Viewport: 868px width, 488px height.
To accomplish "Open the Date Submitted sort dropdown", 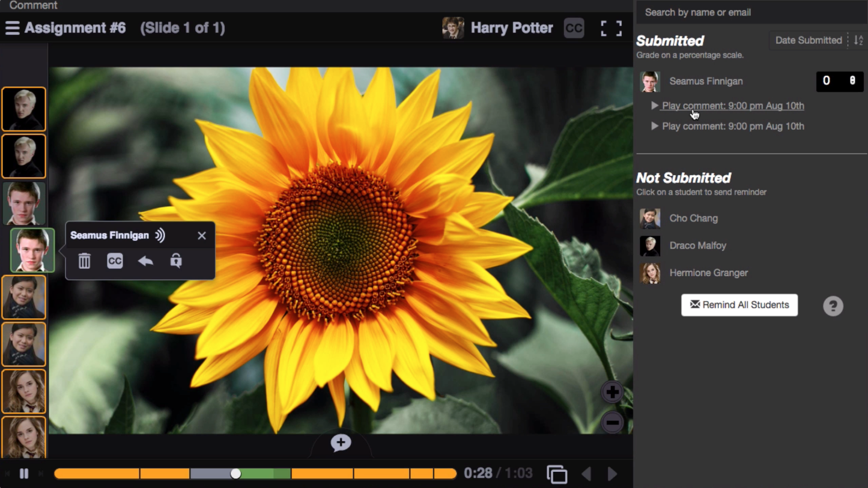I will 809,40.
